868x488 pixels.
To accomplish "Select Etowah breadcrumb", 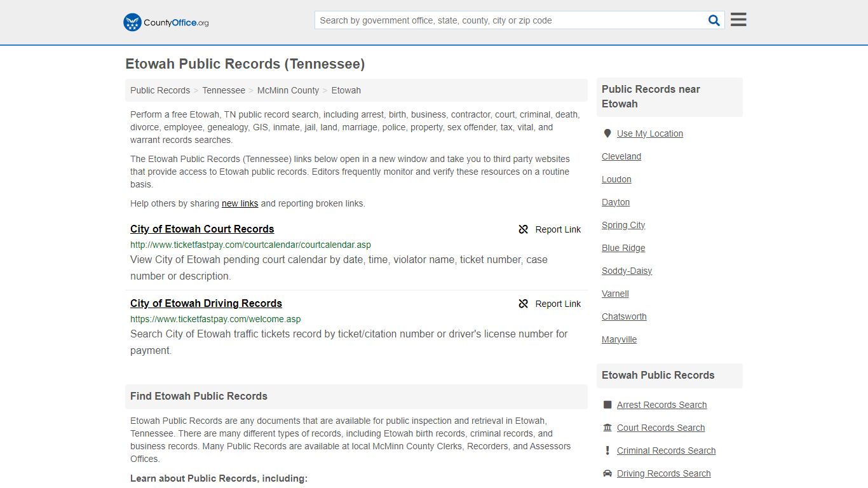I will pyautogui.click(x=346, y=90).
